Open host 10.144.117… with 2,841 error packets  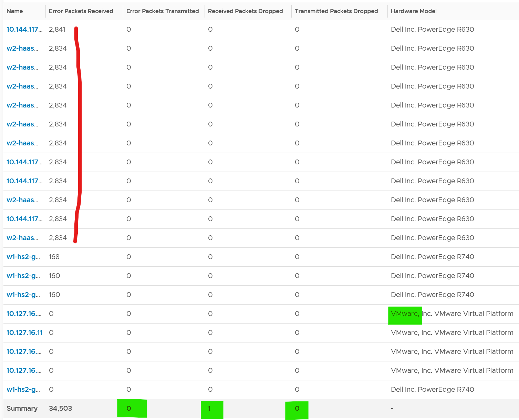[x=24, y=29]
